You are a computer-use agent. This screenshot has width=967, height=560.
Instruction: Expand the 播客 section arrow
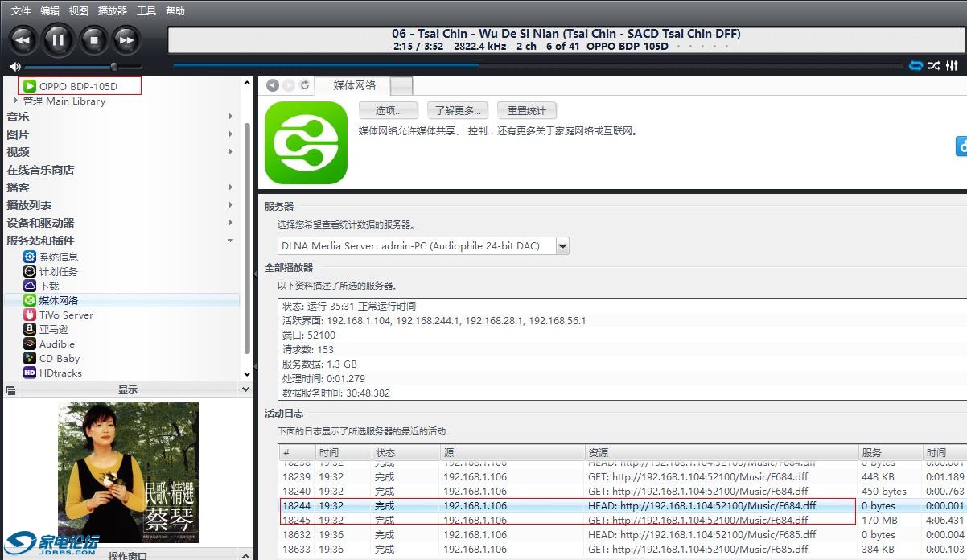click(231, 187)
